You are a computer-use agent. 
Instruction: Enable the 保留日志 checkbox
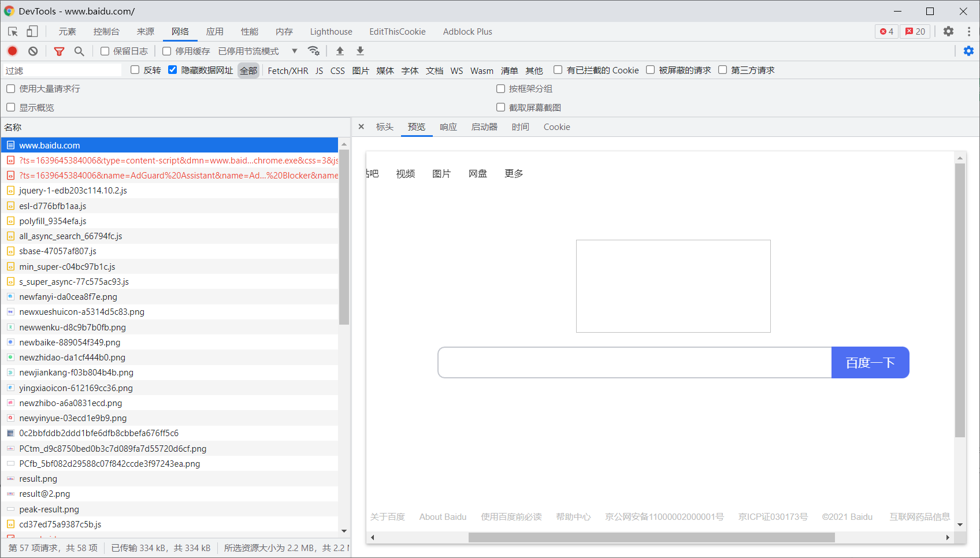pos(105,51)
